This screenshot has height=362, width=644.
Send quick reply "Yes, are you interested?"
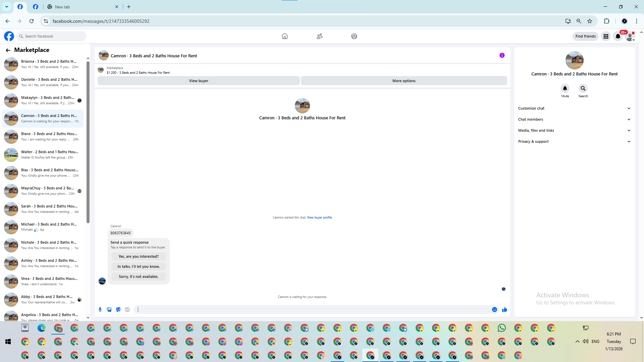[x=139, y=256]
